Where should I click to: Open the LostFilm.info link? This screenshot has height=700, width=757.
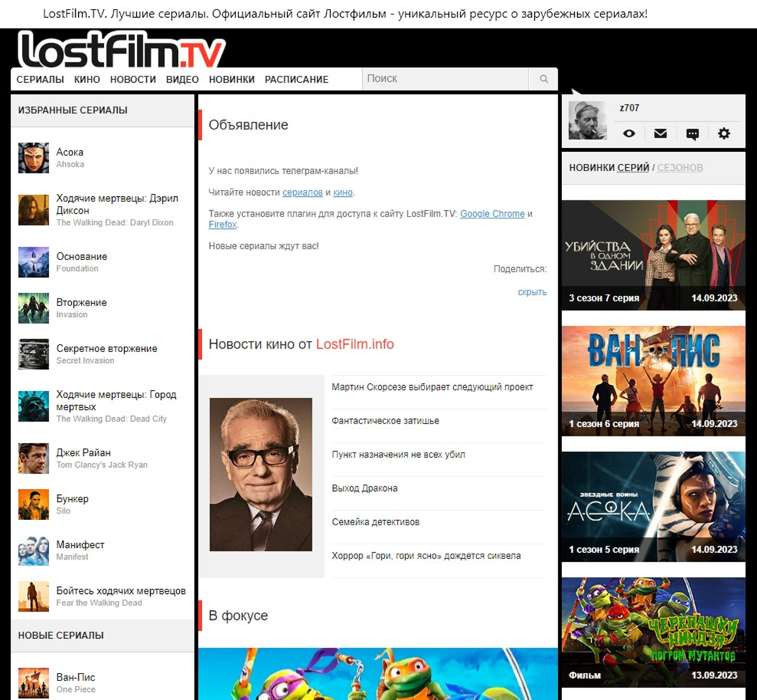355,345
